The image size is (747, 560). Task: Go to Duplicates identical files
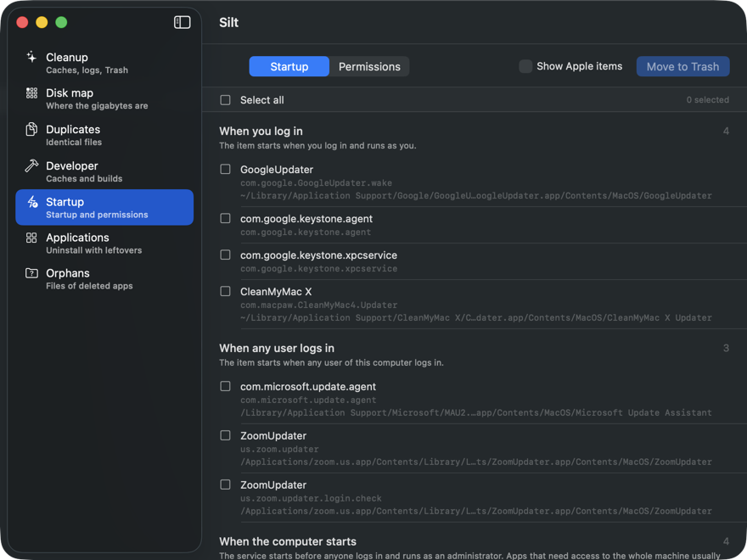click(x=104, y=135)
